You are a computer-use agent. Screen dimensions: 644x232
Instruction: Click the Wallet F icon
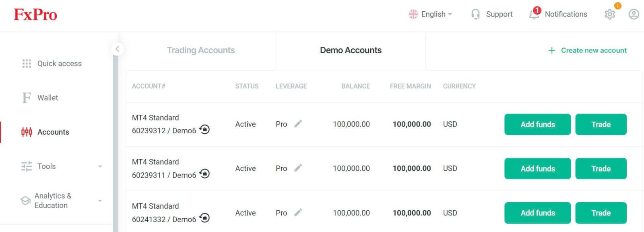(27, 97)
